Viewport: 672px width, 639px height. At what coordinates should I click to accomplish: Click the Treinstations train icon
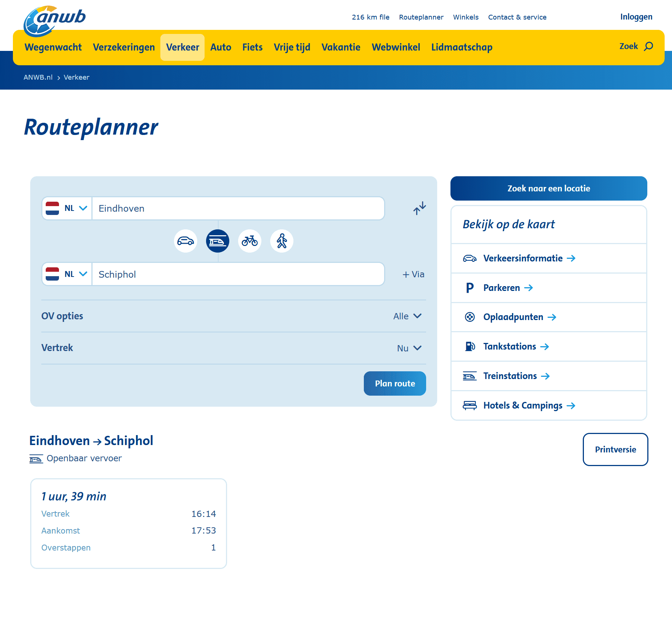point(470,376)
